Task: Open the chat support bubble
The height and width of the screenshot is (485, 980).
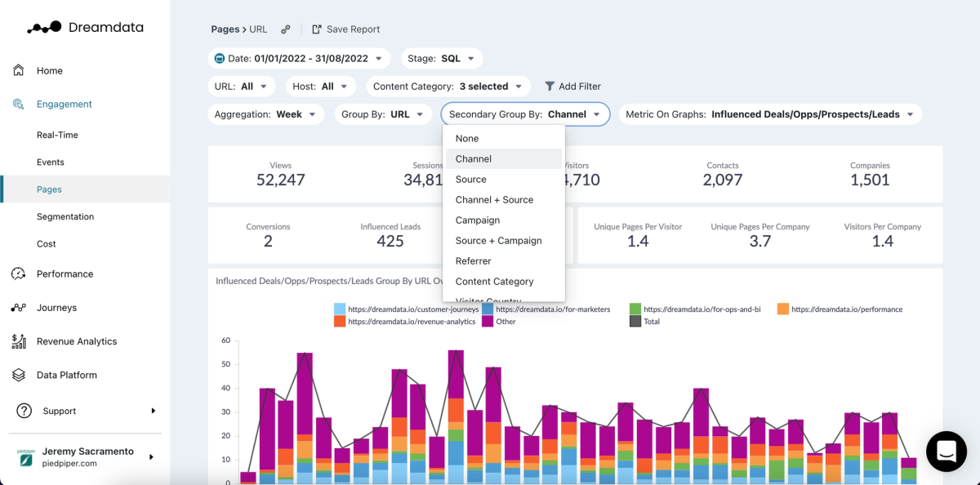Action: tap(946, 451)
